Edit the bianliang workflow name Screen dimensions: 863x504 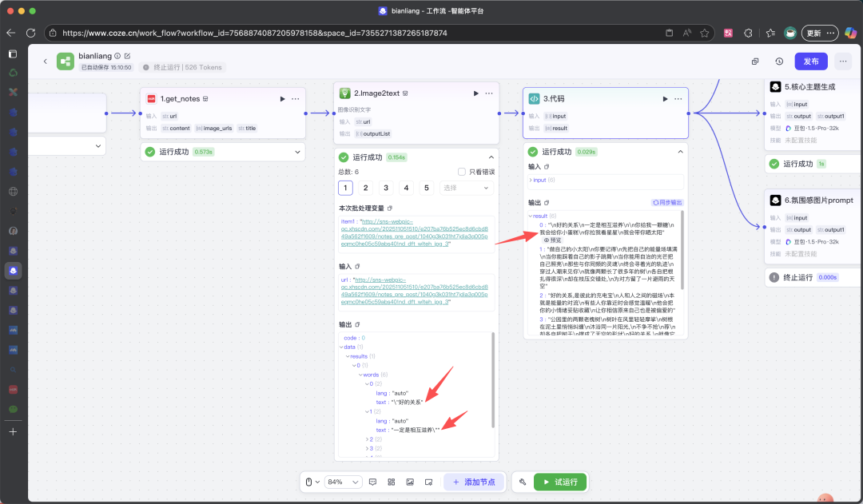128,56
